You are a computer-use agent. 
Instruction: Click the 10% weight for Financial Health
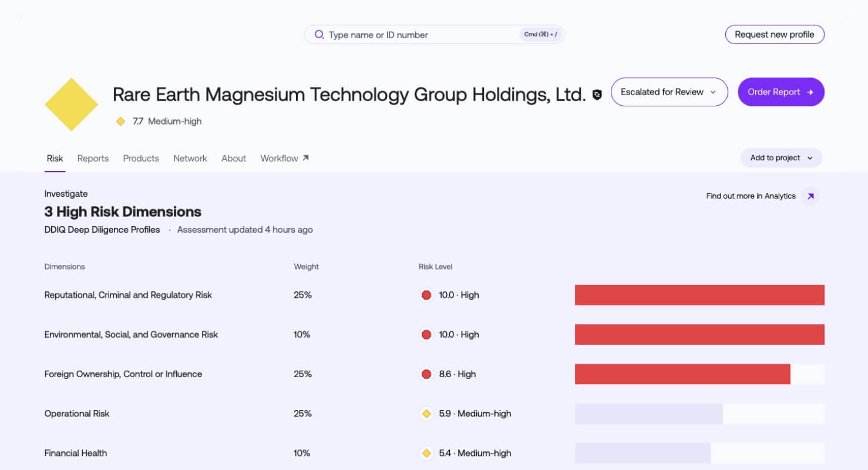coord(302,453)
